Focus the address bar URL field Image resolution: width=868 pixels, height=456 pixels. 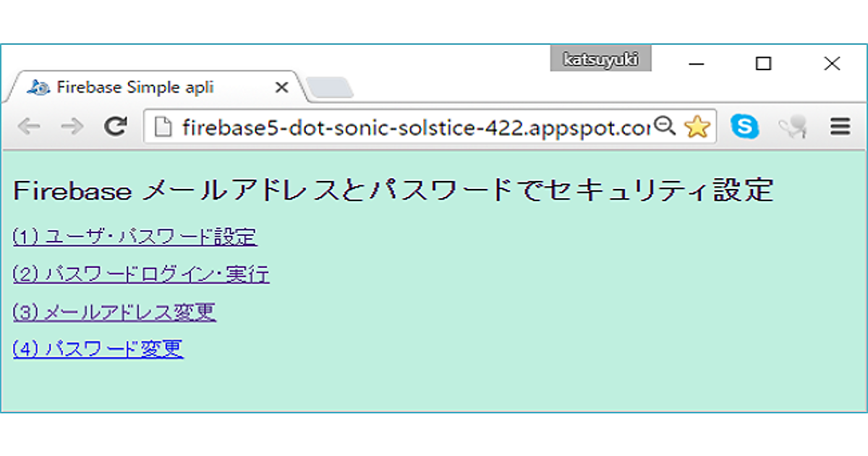click(412, 128)
